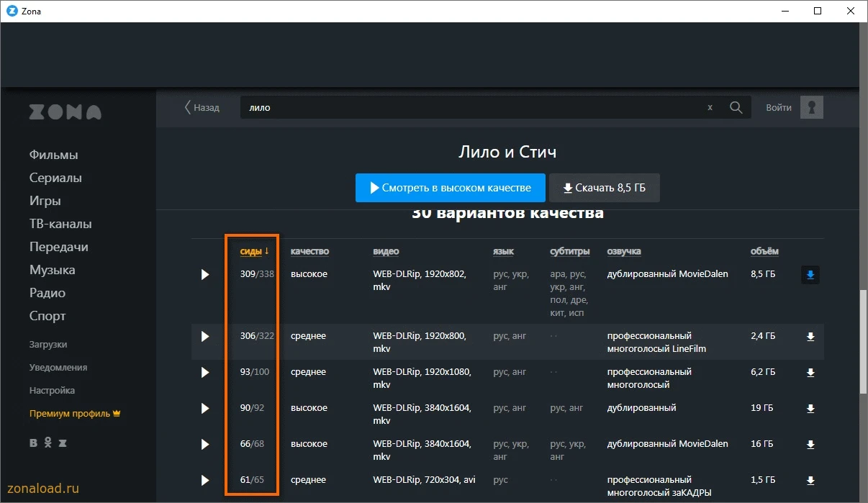Download the 1,5 ГБ avi variant
Image resolution: width=868 pixels, height=503 pixels.
(x=810, y=480)
